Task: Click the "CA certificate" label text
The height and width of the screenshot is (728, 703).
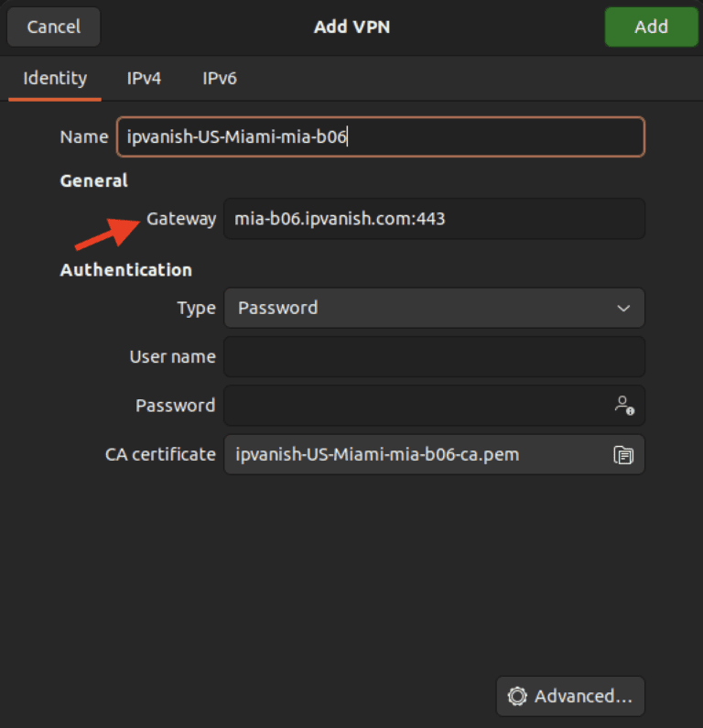Action: (160, 454)
